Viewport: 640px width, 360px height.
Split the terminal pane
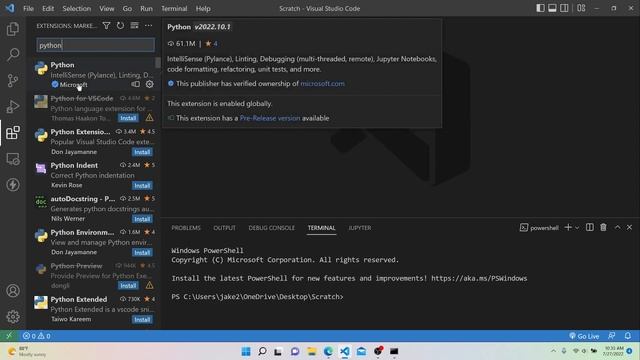click(x=590, y=227)
